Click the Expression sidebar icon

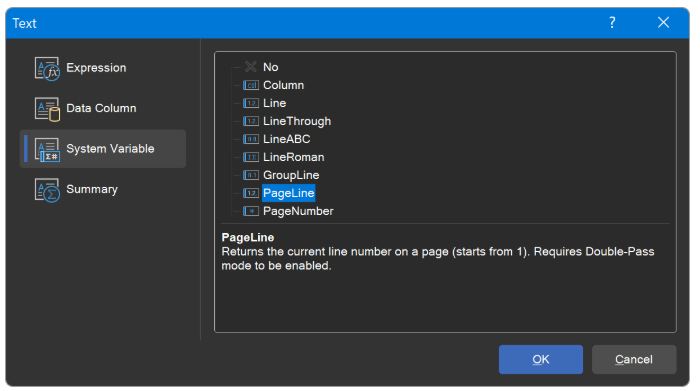click(47, 68)
